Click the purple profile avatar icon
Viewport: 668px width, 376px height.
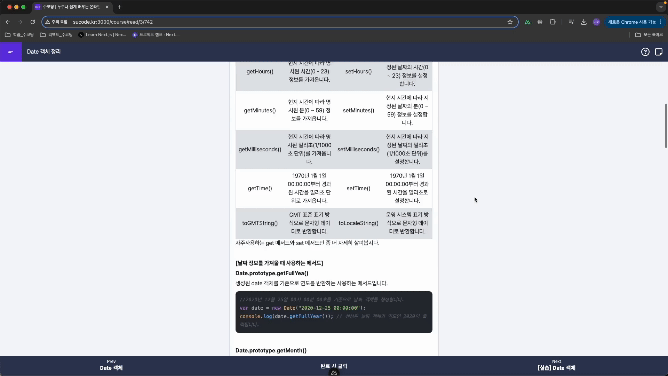596,22
